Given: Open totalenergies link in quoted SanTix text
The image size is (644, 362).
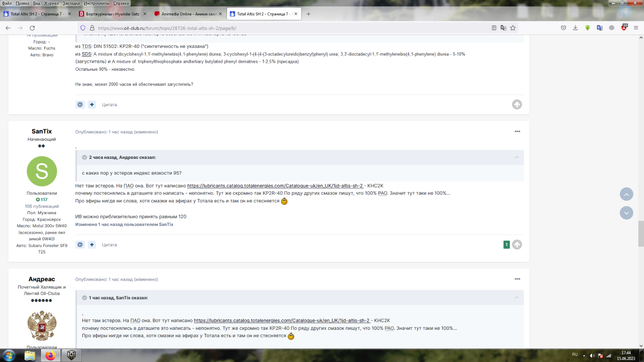Looking at the screenshot, I should pos(282,321).
